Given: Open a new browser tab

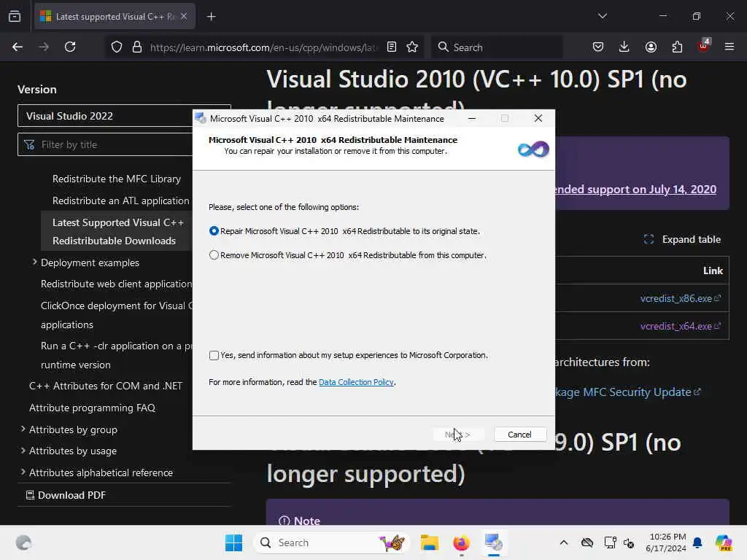Looking at the screenshot, I should tap(211, 17).
